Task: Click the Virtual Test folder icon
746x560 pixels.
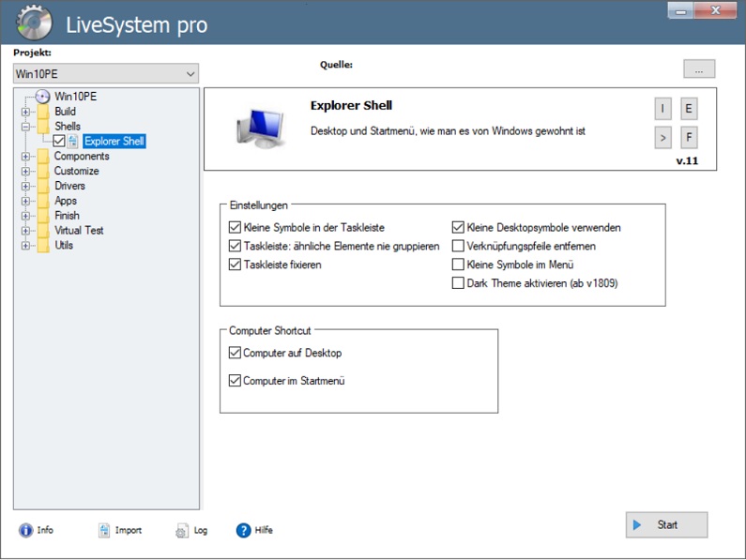Action: [x=43, y=231]
